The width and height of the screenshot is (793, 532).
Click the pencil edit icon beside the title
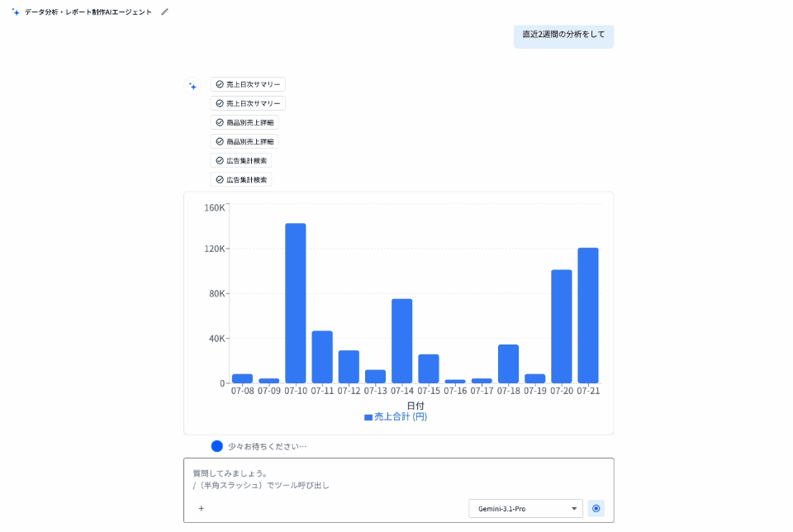coord(164,12)
